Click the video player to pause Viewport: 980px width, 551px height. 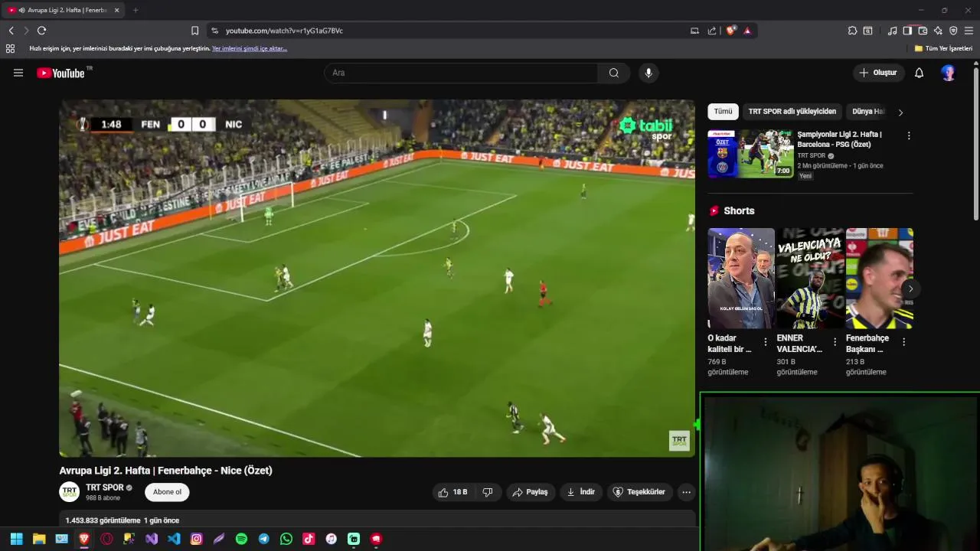click(377, 278)
